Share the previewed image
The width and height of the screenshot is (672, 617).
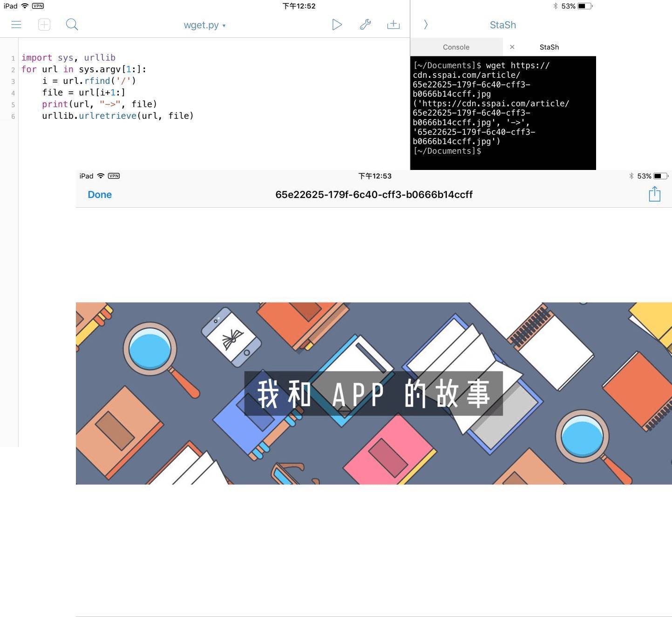pos(655,194)
